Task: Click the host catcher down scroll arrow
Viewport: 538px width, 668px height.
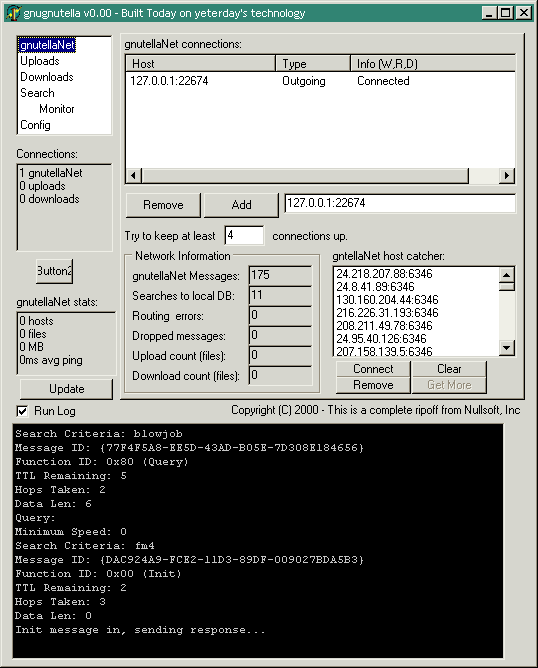Action: pos(506,348)
